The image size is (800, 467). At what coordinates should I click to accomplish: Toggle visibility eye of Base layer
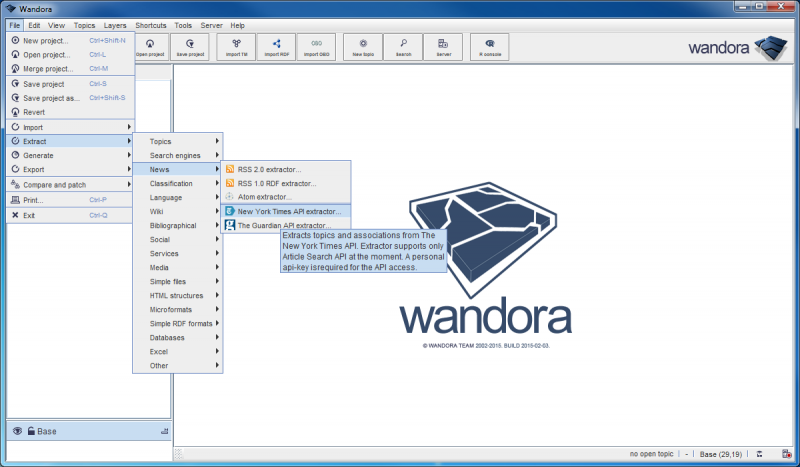click(17, 431)
